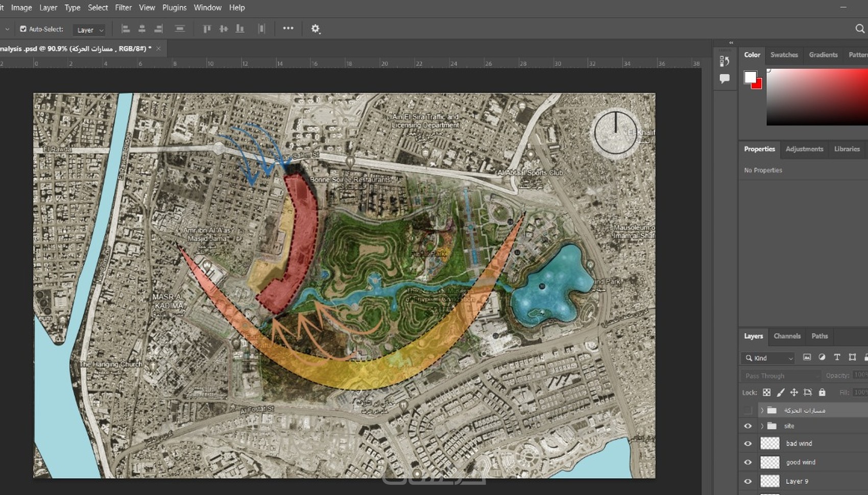Hide the good wind layer
Image resolution: width=868 pixels, height=495 pixels.
(748, 462)
